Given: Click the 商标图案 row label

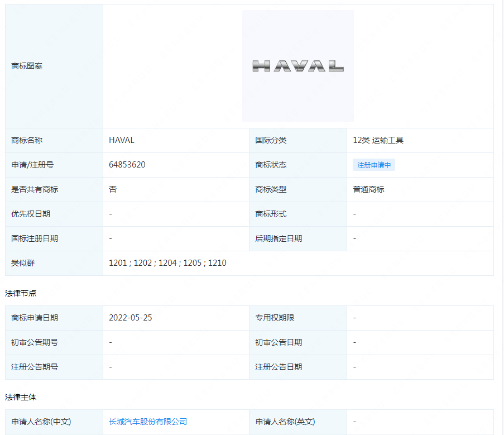Looking at the screenshot, I should (x=27, y=66).
